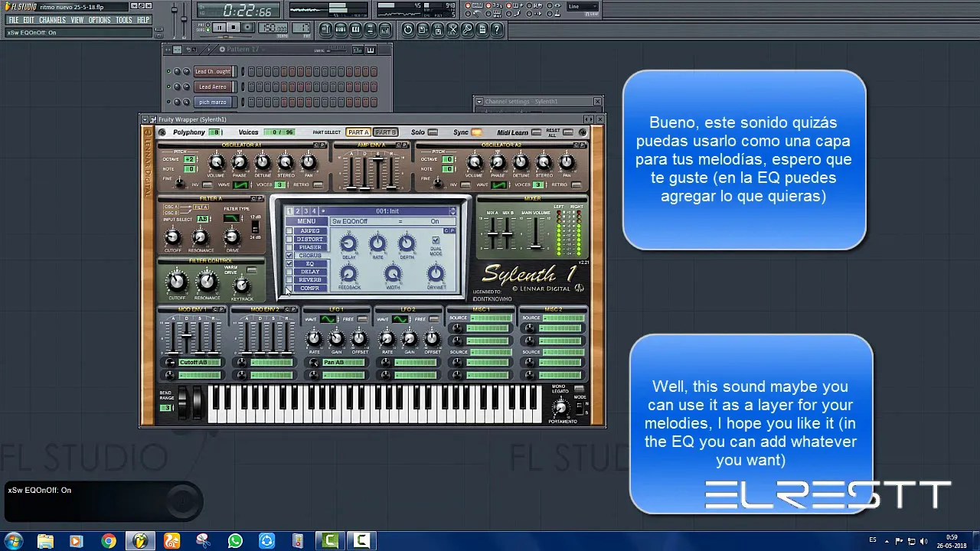
Task: Enable the COMPR effect checkbox
Action: pyautogui.click(x=289, y=289)
